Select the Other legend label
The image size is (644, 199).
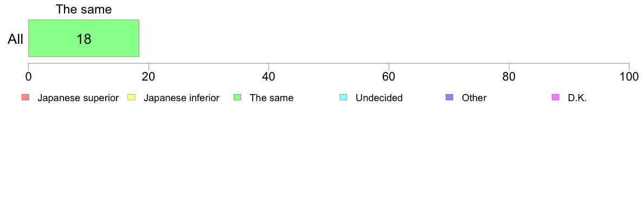coord(474,98)
